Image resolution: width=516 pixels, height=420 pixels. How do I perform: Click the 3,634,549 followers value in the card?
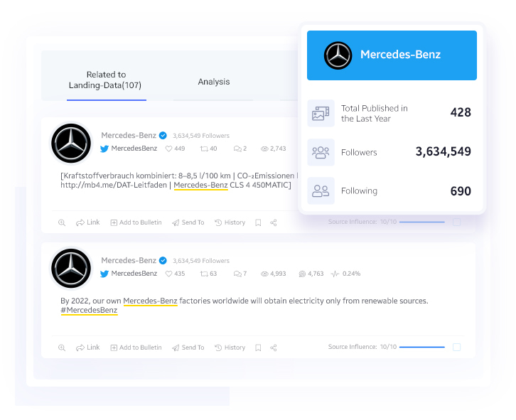pos(444,151)
